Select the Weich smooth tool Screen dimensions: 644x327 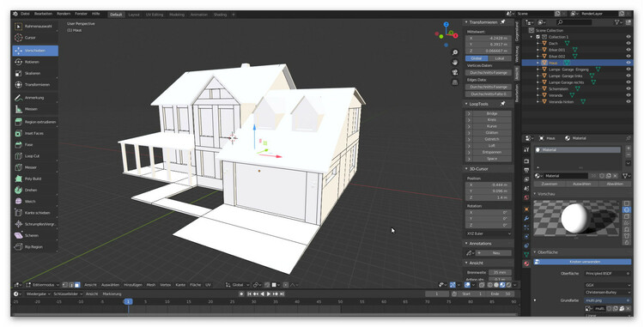click(x=35, y=202)
